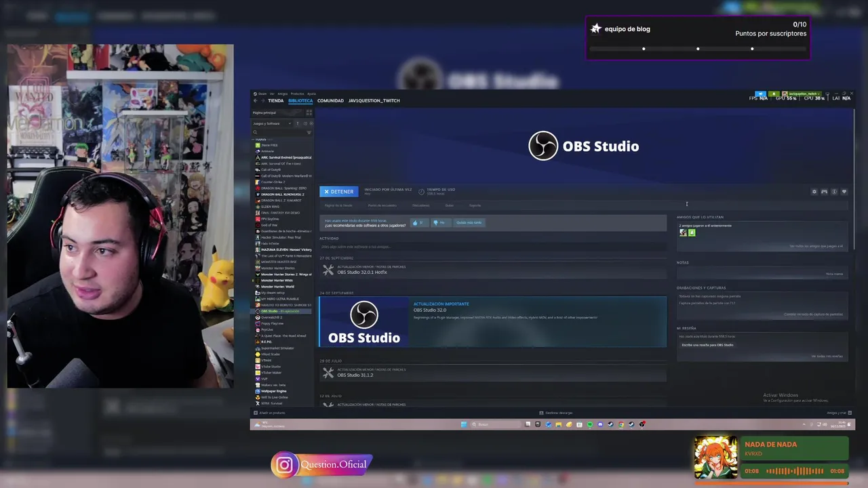
Task: Open Steam announcements megaphone icon
Action: click(760, 94)
